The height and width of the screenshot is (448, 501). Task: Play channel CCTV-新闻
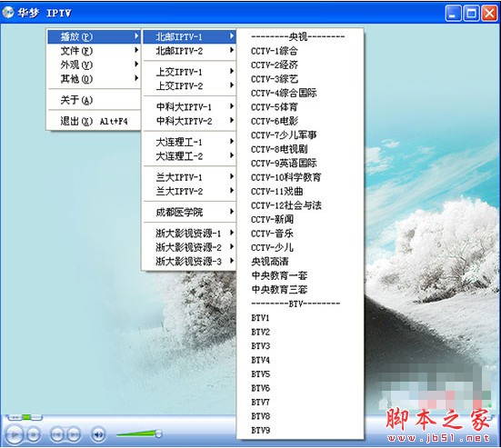point(300,219)
